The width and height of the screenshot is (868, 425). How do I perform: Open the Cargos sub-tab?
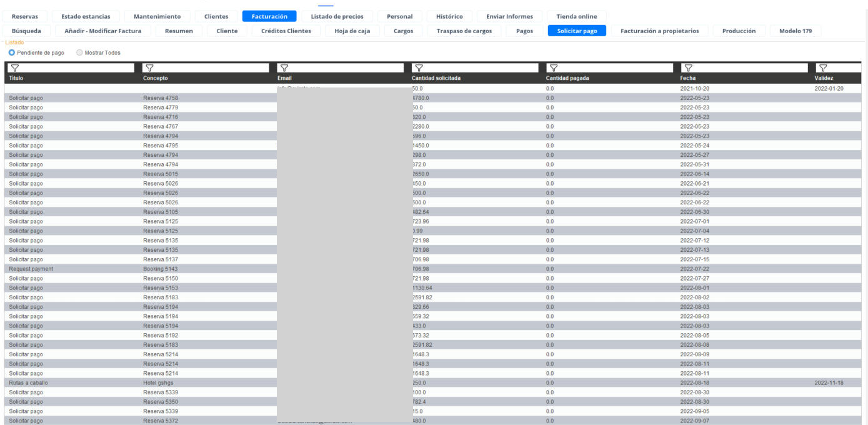coord(404,31)
